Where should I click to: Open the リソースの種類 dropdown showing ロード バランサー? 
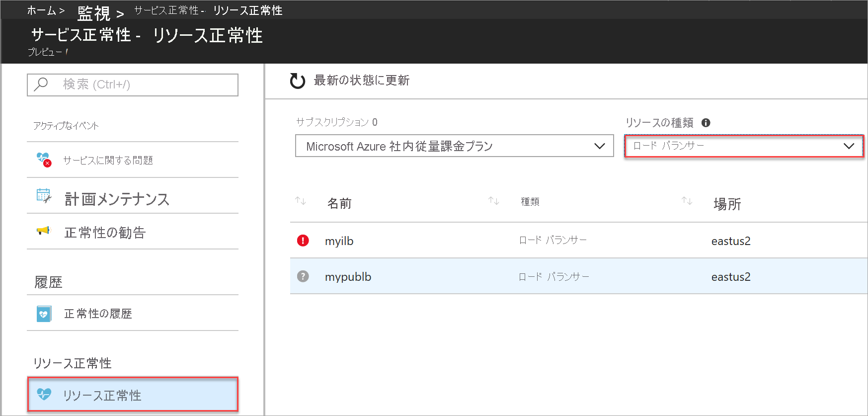(x=744, y=146)
